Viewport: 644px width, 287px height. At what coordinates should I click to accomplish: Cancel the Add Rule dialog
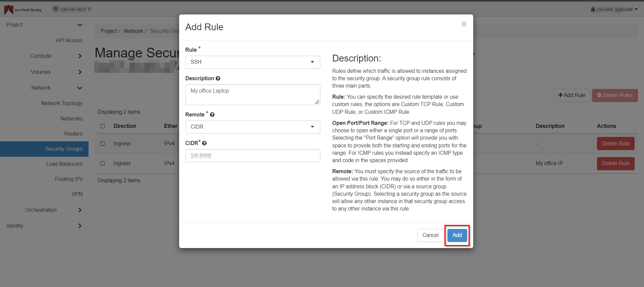pos(430,235)
